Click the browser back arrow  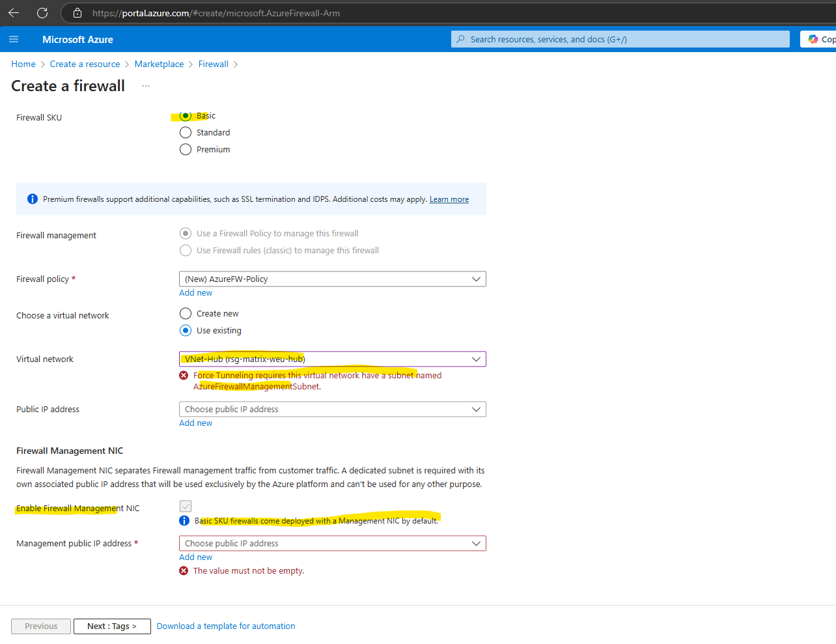[x=14, y=12]
